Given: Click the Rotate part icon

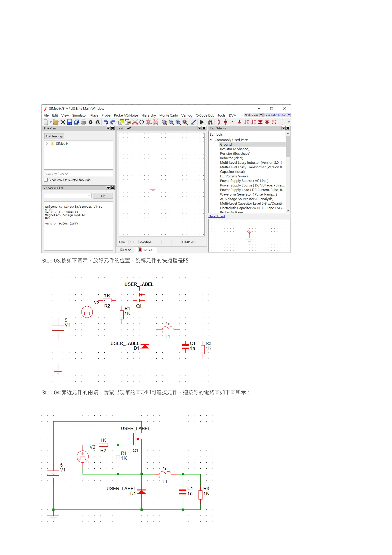Looking at the screenshot, I should point(142,122).
